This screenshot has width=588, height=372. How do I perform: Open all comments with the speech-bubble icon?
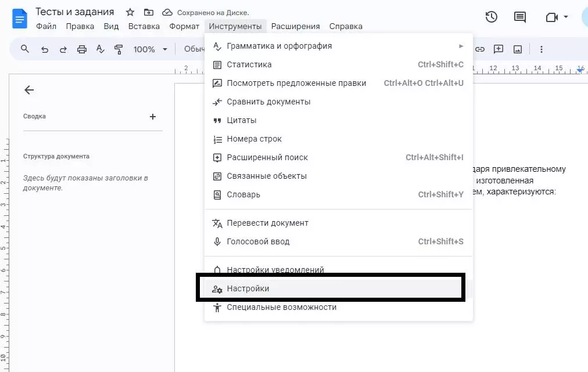[519, 17]
